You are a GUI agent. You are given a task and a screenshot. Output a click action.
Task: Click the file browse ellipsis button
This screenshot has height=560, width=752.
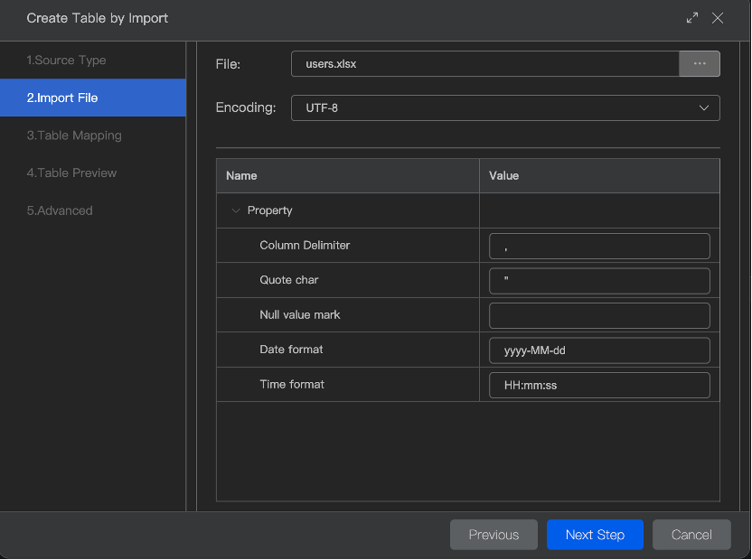pyautogui.click(x=699, y=64)
